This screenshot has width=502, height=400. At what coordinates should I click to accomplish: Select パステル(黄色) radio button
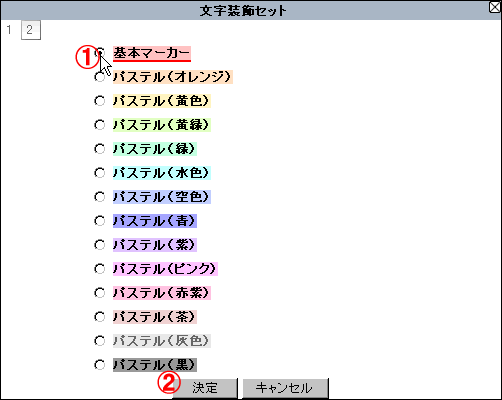(x=100, y=101)
